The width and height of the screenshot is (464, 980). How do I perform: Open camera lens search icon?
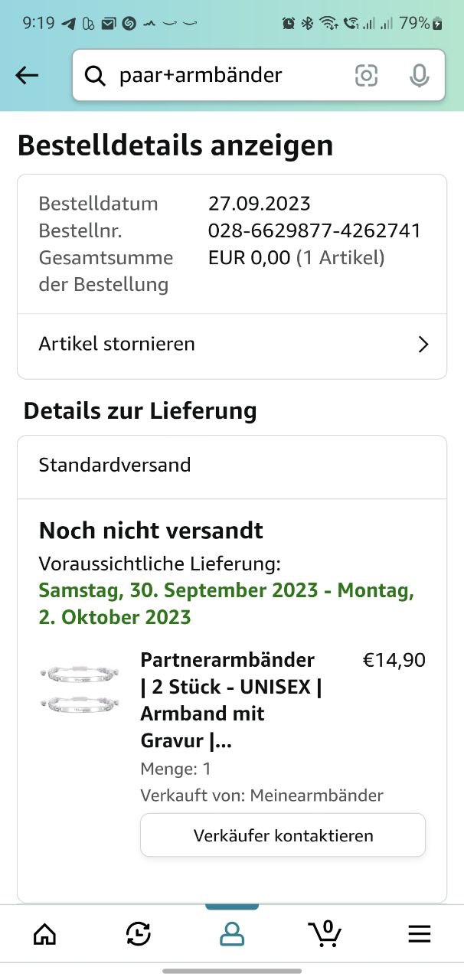coord(366,75)
